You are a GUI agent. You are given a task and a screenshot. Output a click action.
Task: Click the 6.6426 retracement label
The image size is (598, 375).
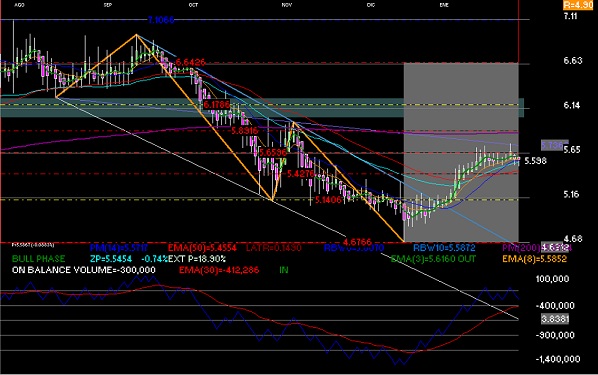[191, 62]
